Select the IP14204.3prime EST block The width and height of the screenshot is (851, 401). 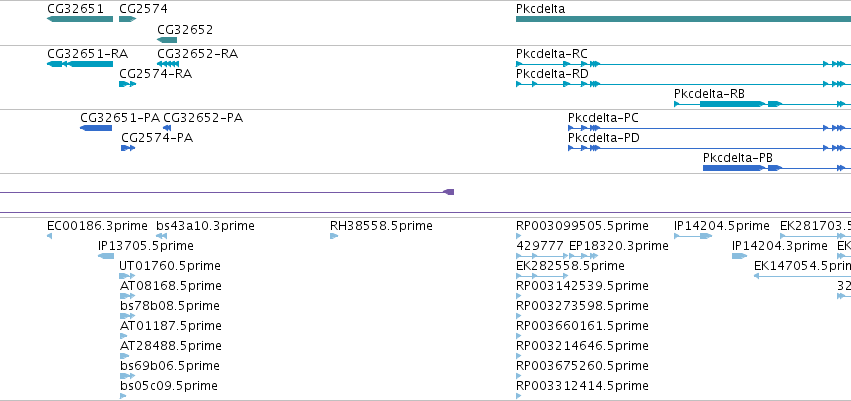740,256
